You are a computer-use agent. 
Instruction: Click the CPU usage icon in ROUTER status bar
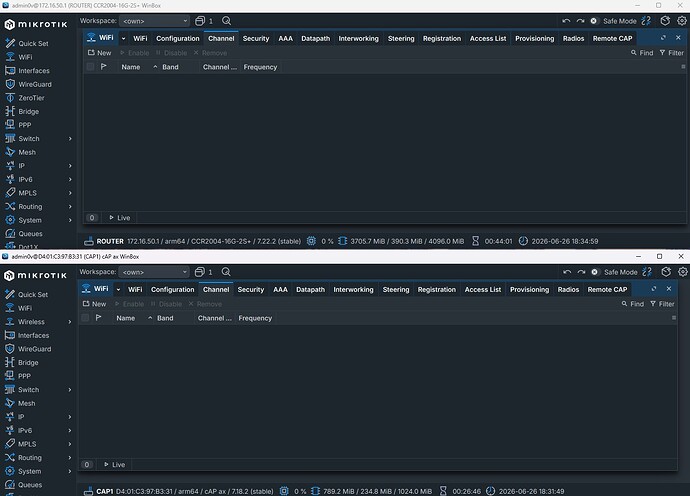(311, 241)
